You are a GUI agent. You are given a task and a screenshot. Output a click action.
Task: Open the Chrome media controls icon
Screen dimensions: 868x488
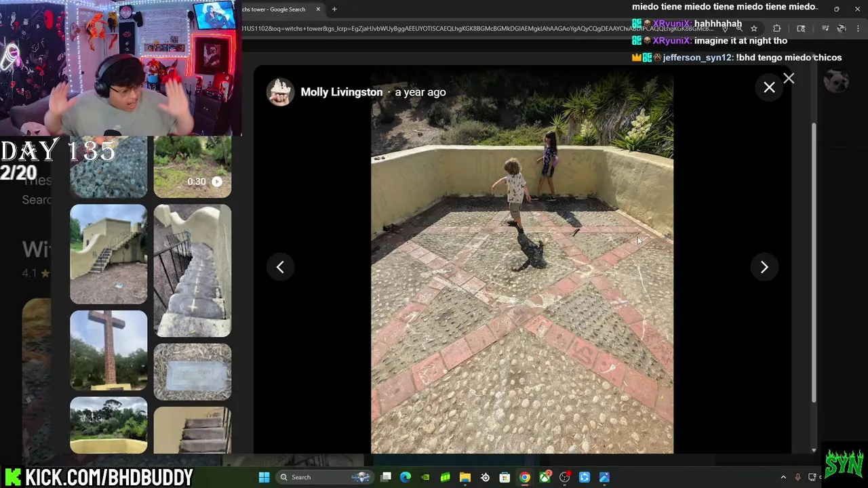825,28
